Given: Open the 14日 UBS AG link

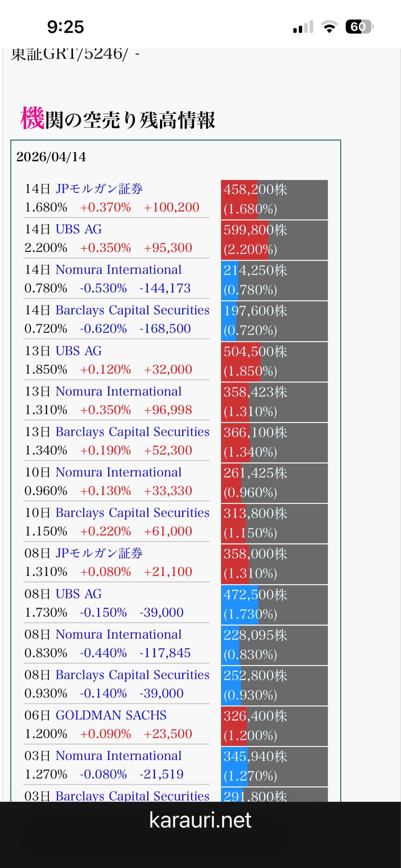Looking at the screenshot, I should (x=79, y=229).
